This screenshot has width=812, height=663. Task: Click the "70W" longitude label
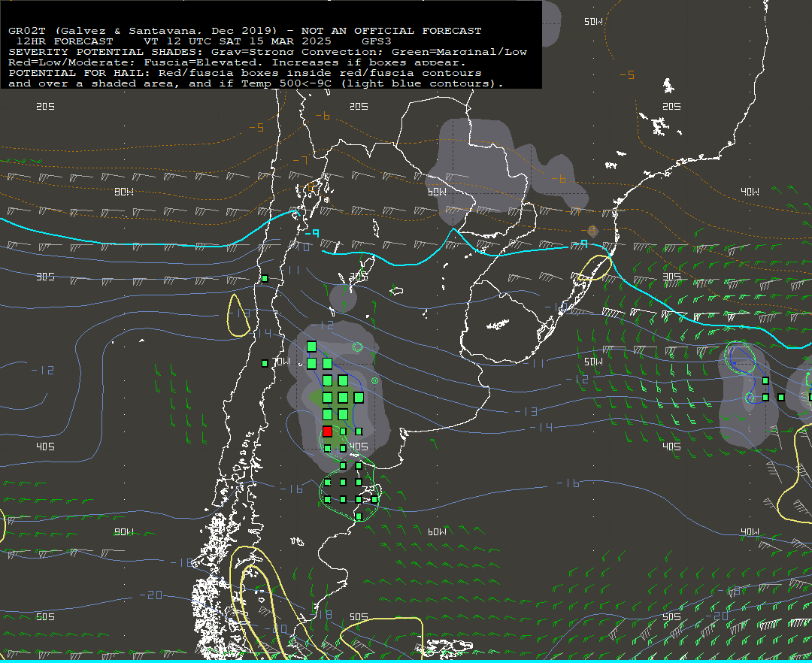tap(281, 362)
